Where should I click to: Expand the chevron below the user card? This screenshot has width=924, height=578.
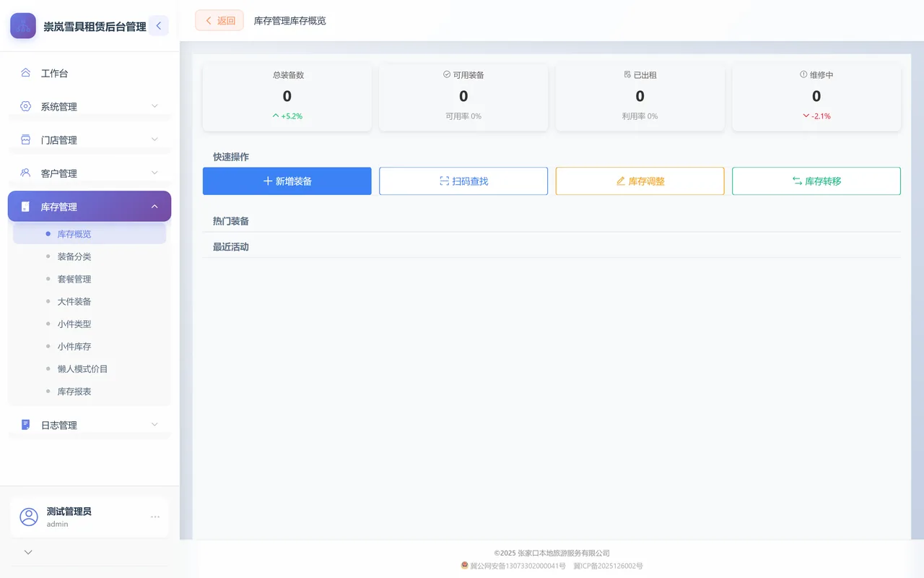tap(28, 552)
